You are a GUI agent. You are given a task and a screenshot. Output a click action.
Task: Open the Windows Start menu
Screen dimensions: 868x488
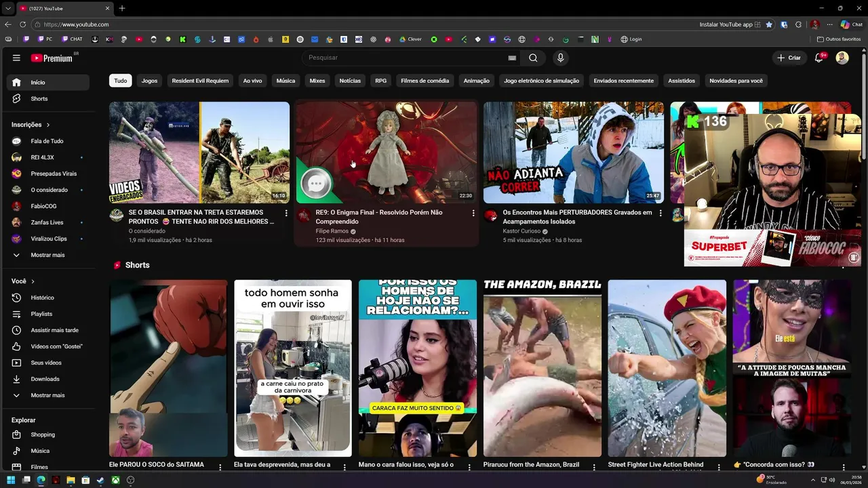click(11, 480)
